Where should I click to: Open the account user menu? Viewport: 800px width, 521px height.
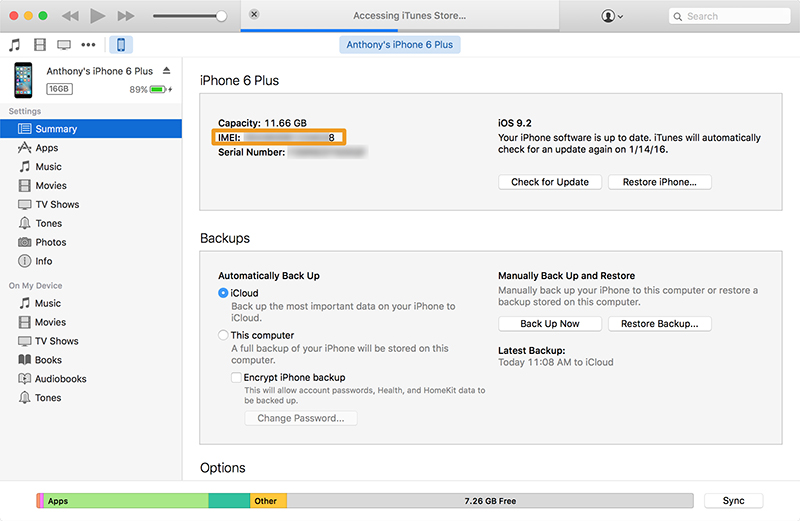612,16
